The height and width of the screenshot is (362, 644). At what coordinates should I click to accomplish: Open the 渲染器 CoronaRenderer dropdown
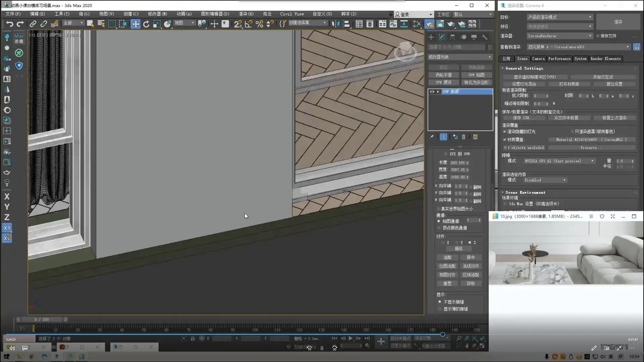559,36
